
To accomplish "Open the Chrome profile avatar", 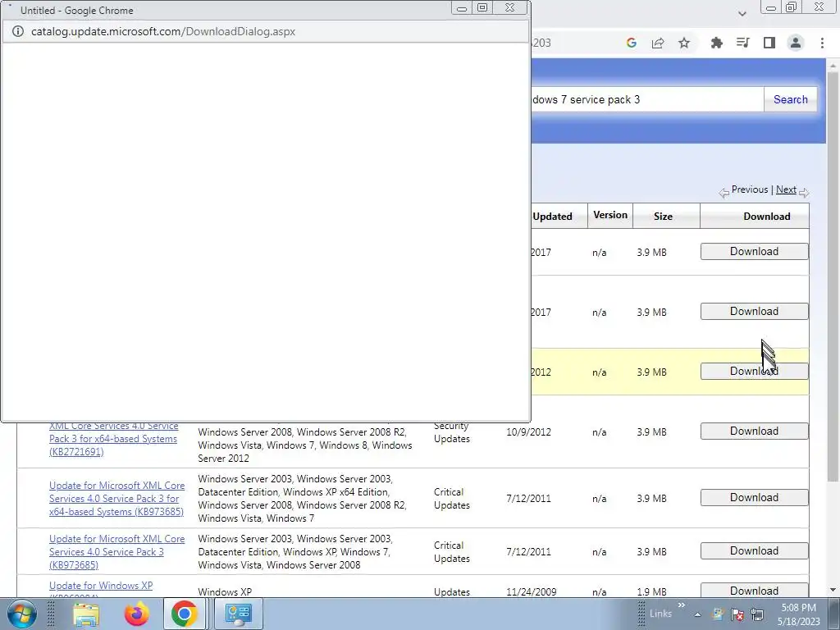I will point(796,43).
